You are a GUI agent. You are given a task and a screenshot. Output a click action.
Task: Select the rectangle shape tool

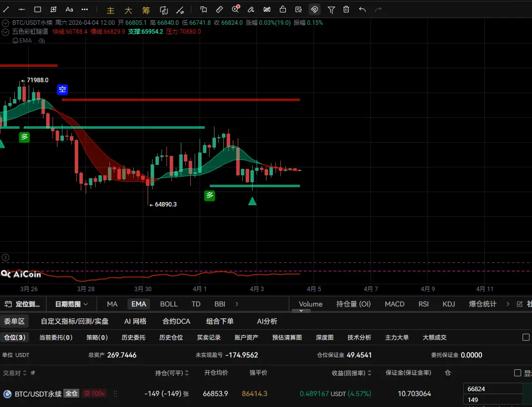(38, 9)
